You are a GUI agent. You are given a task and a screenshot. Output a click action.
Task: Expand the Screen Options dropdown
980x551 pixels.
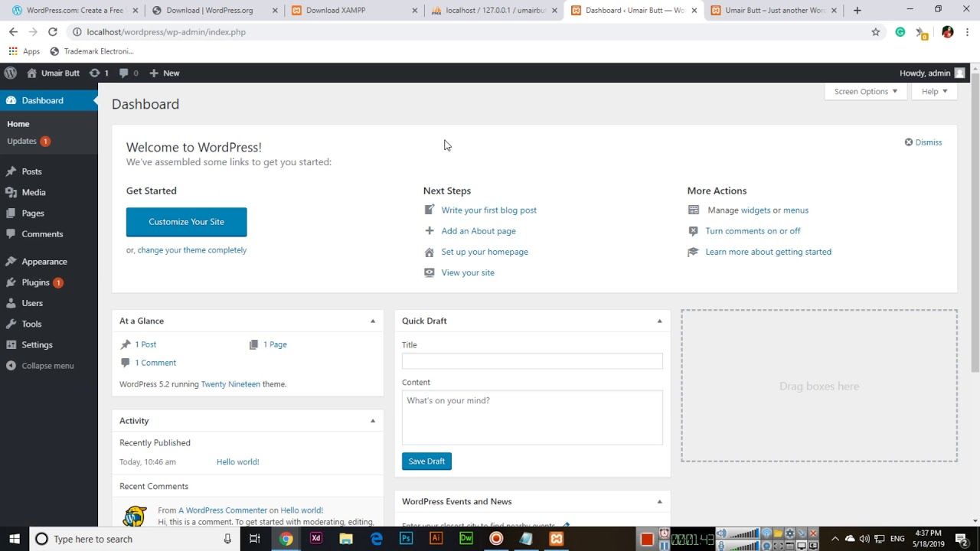[865, 91]
